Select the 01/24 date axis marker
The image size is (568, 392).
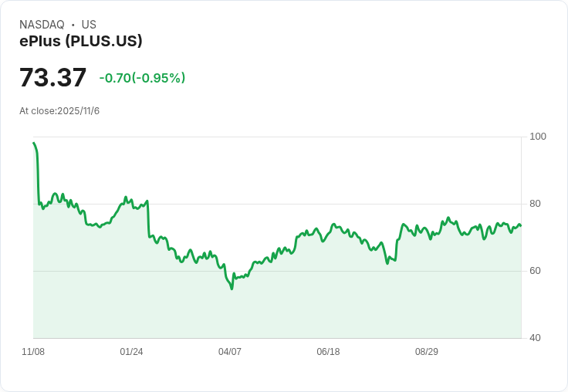(x=131, y=352)
